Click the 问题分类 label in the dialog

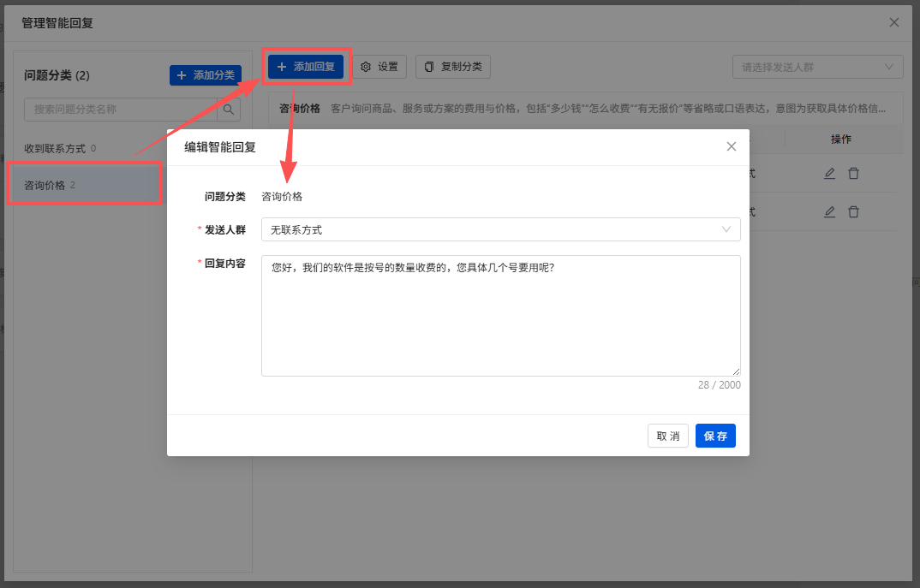click(x=224, y=197)
